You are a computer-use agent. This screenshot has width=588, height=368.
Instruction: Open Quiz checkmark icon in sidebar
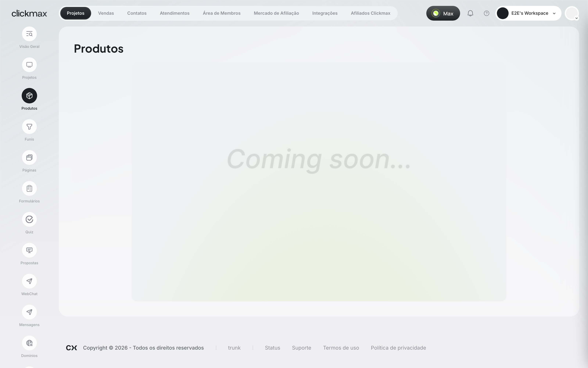click(29, 219)
